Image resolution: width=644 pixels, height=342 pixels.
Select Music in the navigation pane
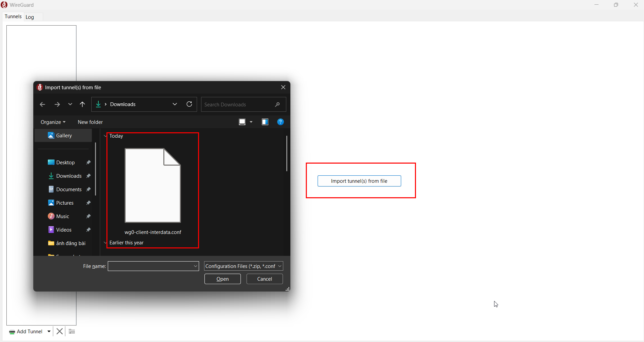point(63,216)
